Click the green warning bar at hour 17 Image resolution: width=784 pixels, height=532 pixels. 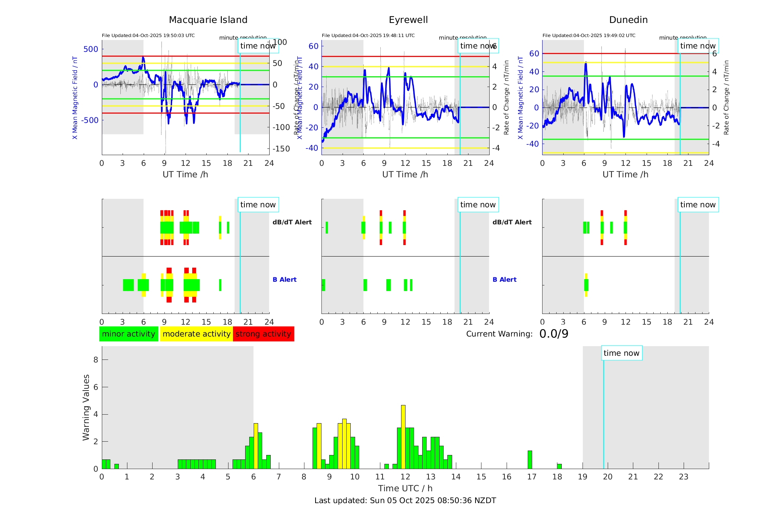530,459
